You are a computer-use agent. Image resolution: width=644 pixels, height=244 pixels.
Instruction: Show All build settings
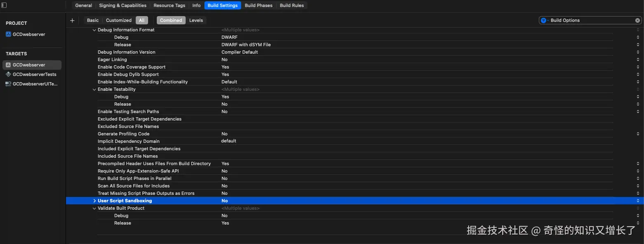point(142,20)
